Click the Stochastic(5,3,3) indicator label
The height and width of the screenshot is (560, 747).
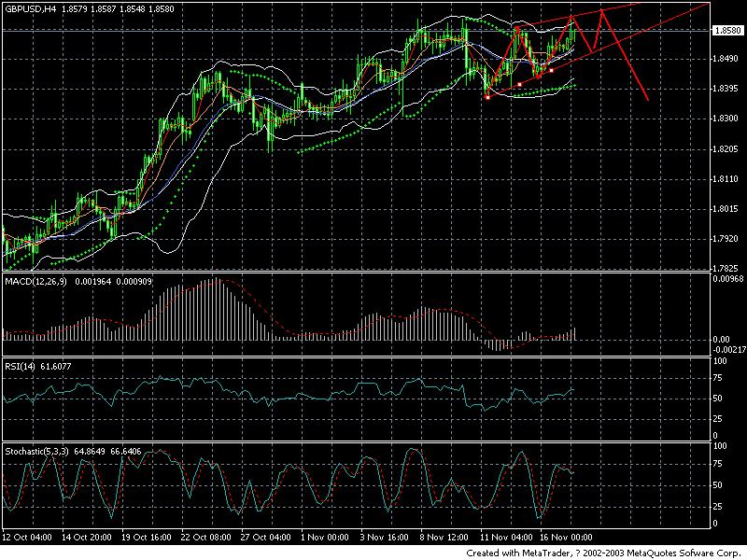point(37,451)
